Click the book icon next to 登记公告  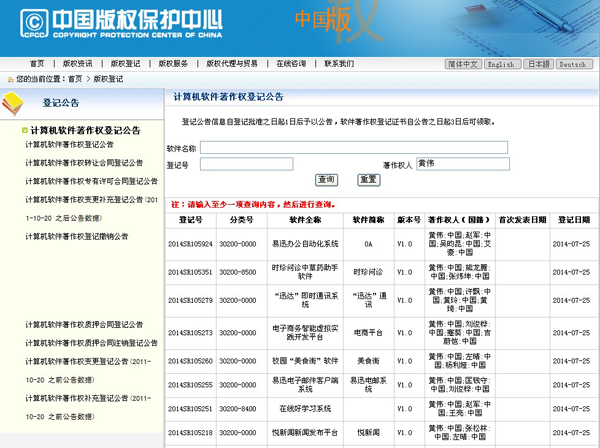point(13,102)
